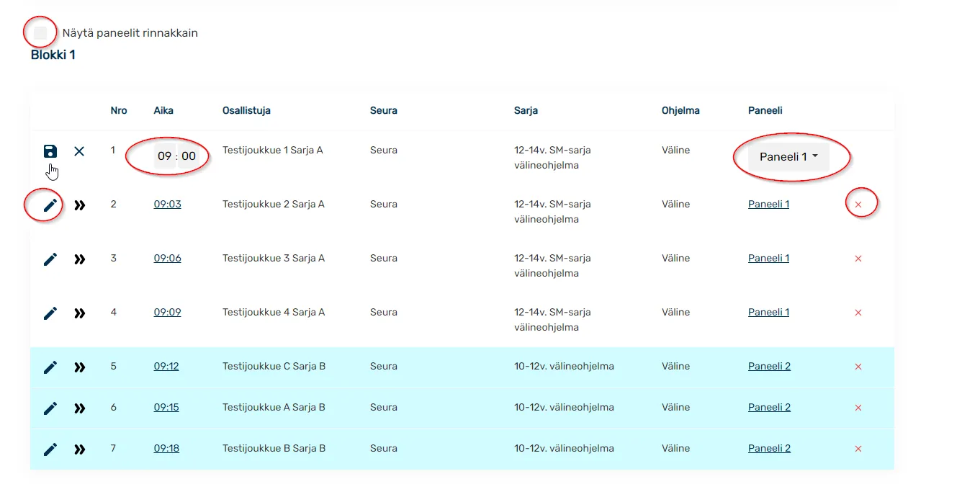Screen dimensions: 980x497
Task: Open time link 09:12
Action: pyautogui.click(x=166, y=367)
